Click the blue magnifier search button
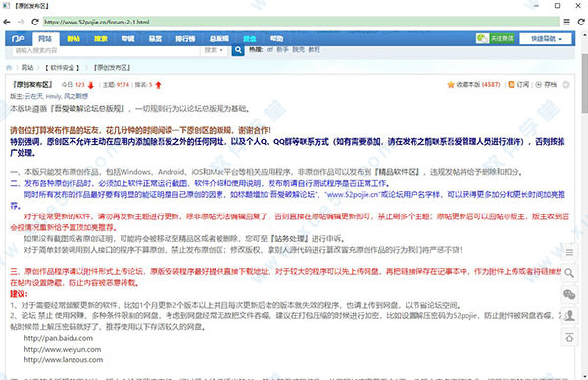Viewport: 588px width, 380px height. [x=238, y=50]
